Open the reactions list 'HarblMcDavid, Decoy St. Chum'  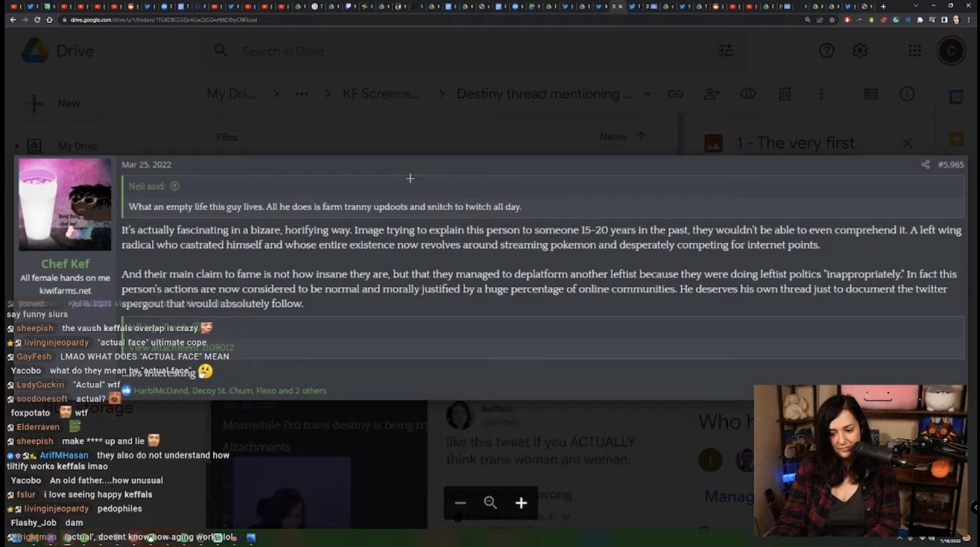[230, 390]
